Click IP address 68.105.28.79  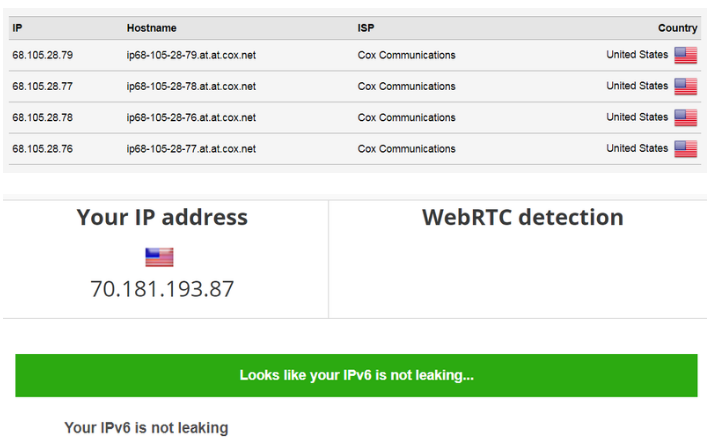point(42,55)
